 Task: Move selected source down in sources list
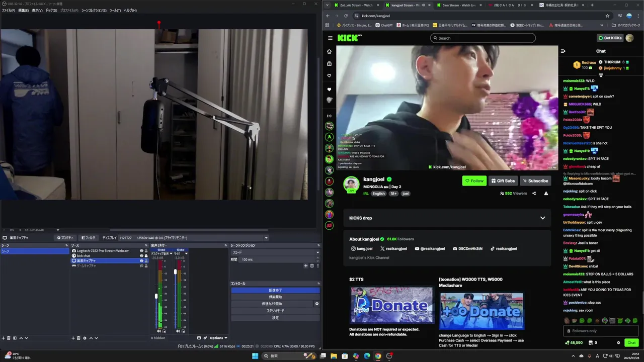96,338
